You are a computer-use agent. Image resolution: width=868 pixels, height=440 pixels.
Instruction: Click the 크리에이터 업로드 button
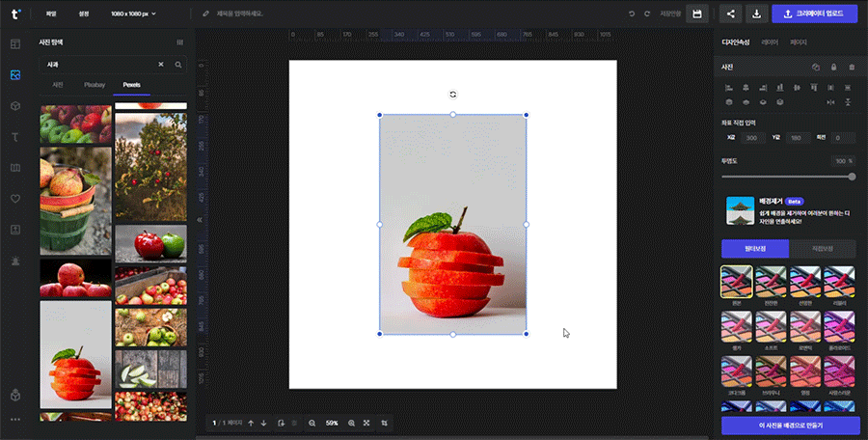(814, 14)
